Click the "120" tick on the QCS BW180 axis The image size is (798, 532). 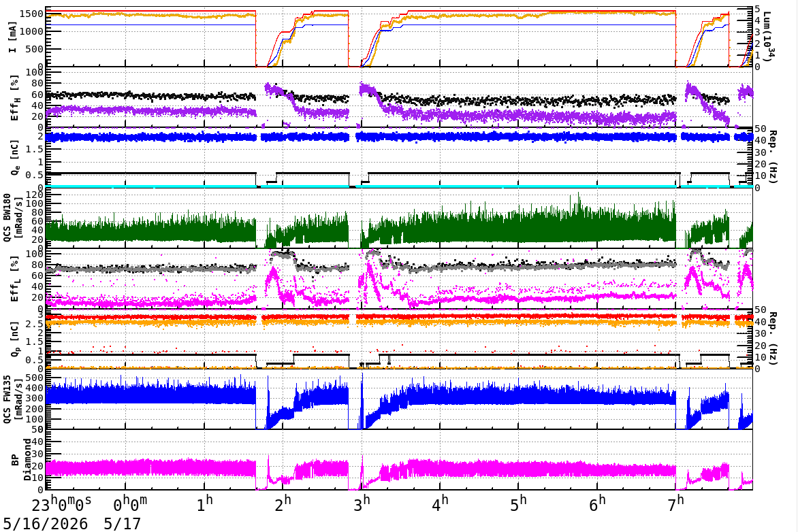(35, 195)
